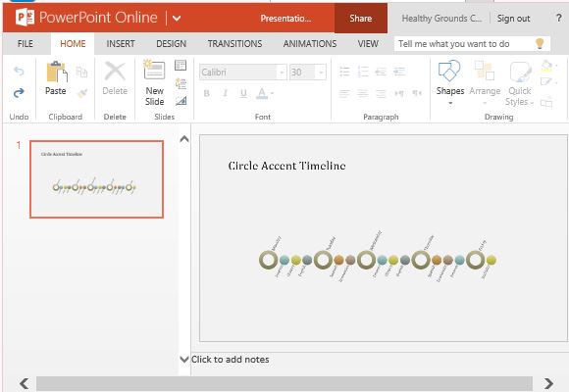Click the slide Layout icon

coord(181,65)
